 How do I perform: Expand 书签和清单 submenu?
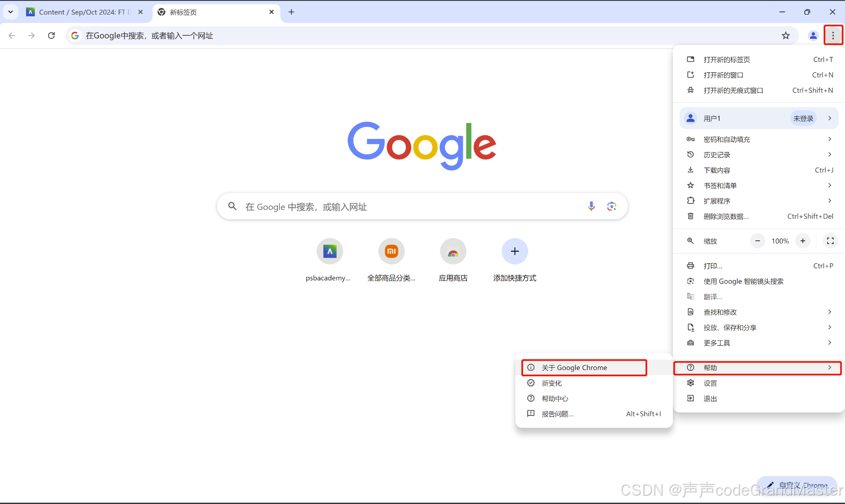tap(759, 186)
